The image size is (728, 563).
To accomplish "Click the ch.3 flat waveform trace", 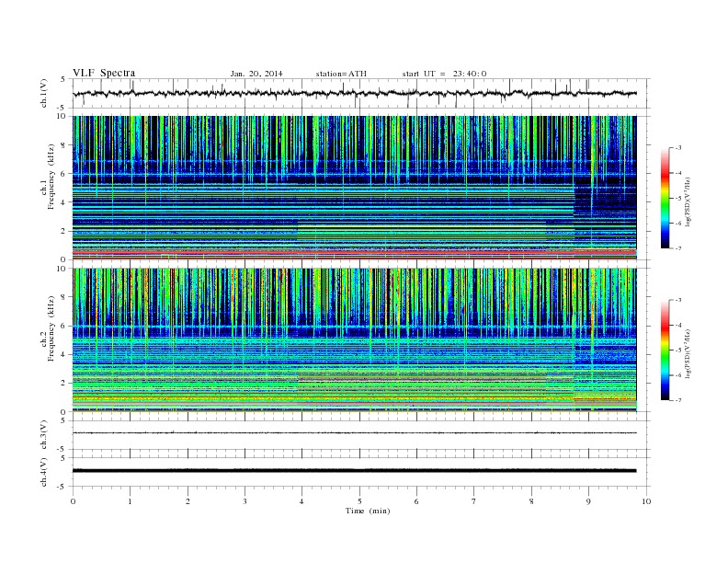I will (355, 433).
